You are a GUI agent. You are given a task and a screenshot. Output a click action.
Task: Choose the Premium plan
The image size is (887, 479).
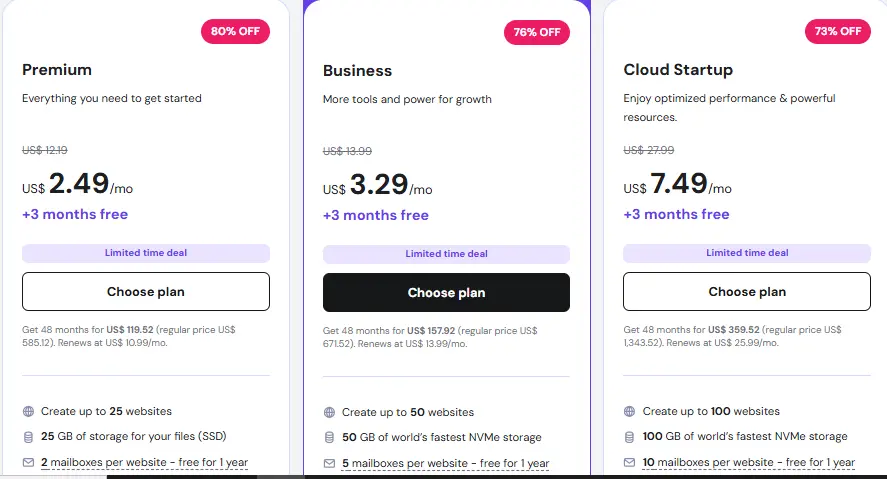[x=146, y=292]
